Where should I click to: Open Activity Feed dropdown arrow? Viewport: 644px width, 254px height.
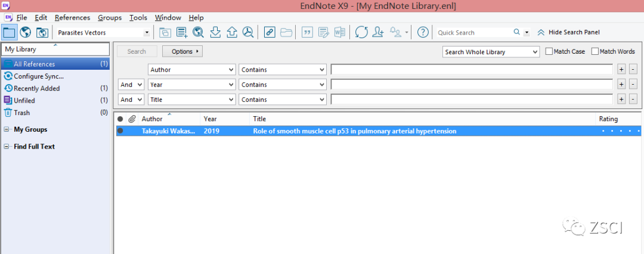407,32
